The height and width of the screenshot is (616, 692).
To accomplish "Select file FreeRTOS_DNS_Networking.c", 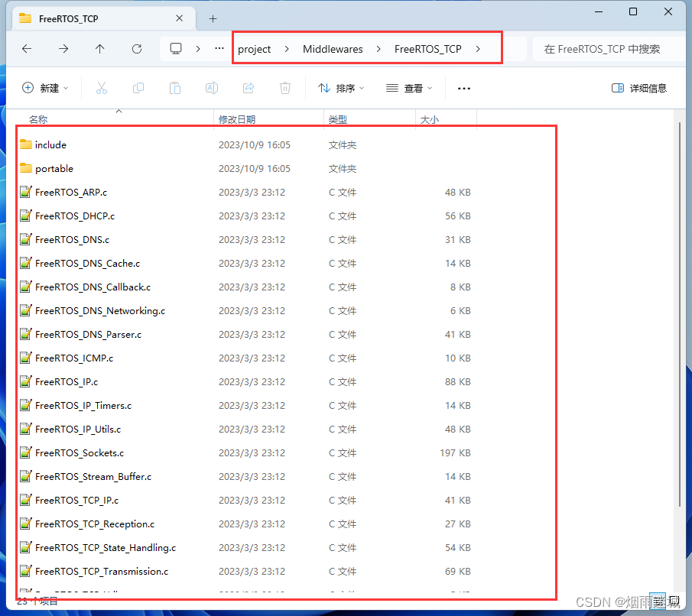I will (245, 311).
